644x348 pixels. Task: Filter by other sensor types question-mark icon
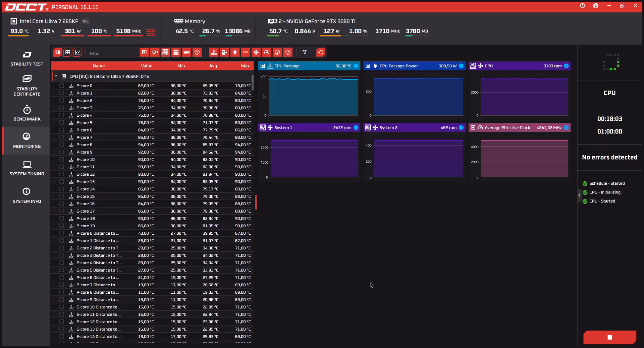click(x=288, y=52)
